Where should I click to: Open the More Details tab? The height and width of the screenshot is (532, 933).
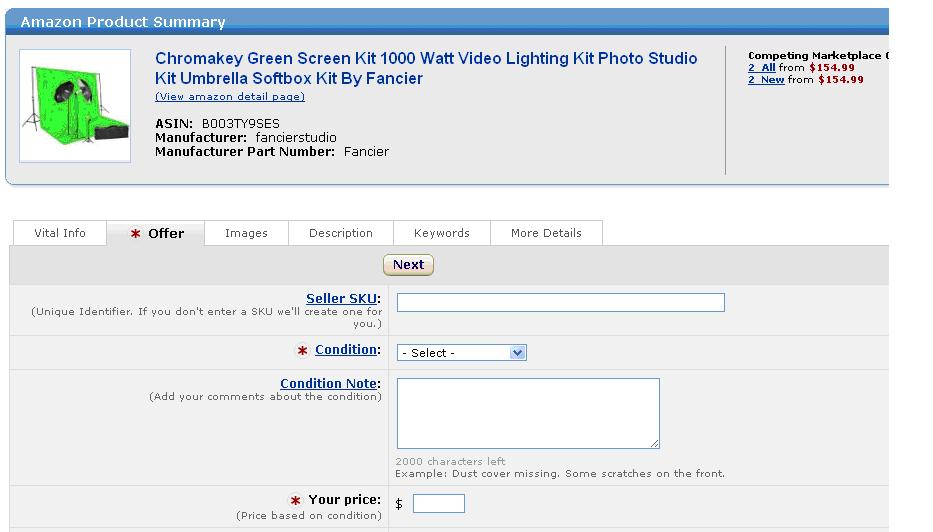point(546,233)
